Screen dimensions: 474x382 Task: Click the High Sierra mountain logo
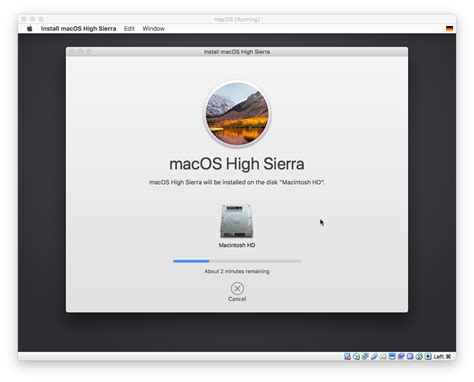click(x=237, y=114)
